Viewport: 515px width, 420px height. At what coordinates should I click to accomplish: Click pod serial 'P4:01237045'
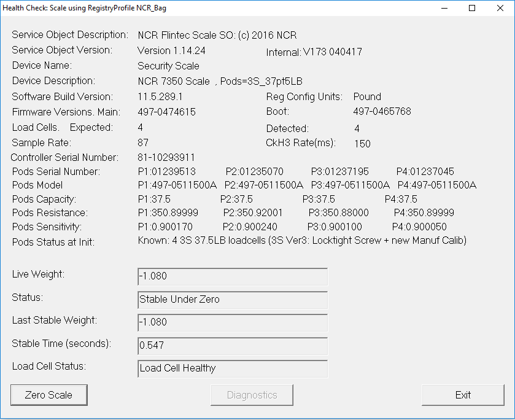tap(425, 171)
